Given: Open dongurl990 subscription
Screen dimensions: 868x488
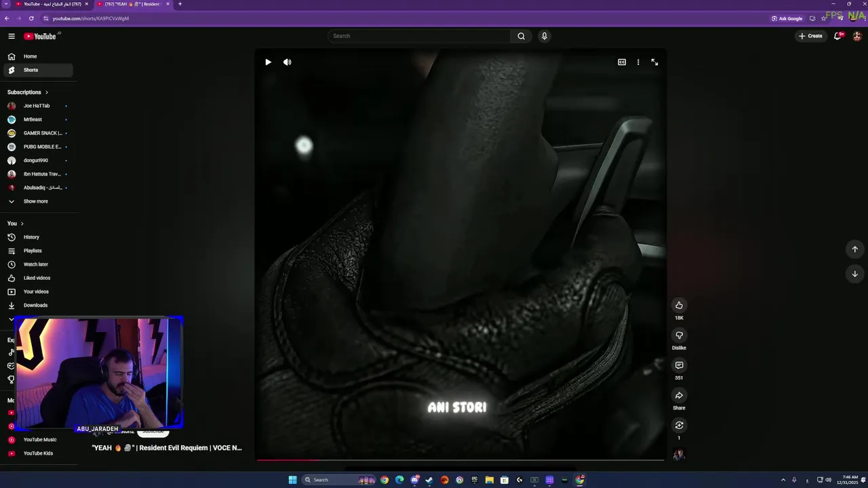Looking at the screenshot, I should (x=38, y=161).
